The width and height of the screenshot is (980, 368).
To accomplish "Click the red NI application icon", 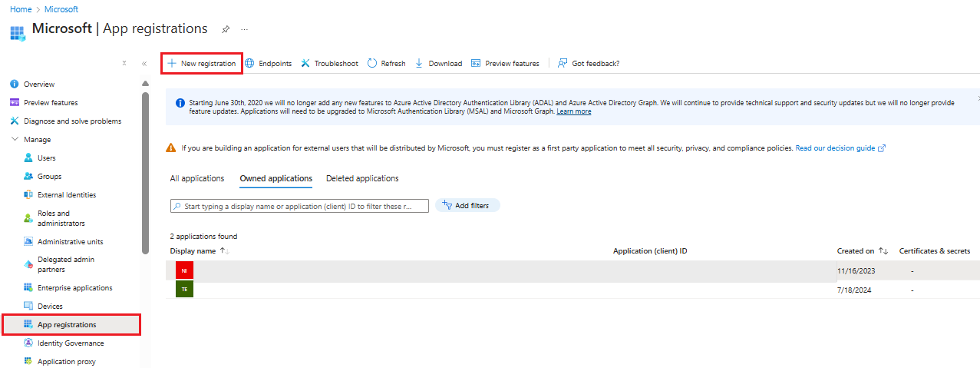I will [x=184, y=270].
